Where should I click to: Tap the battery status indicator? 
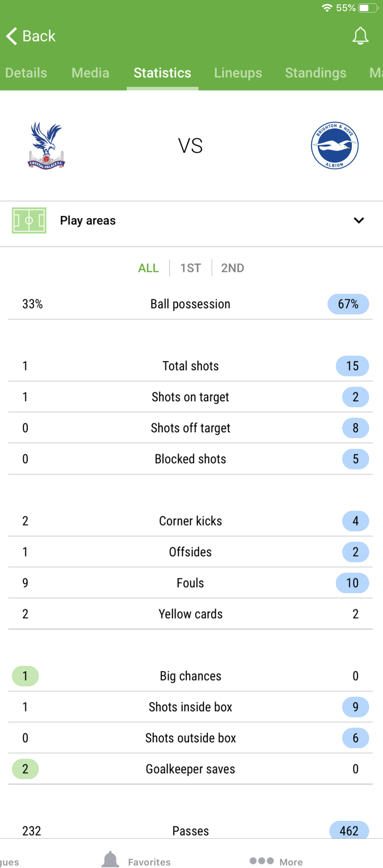(x=369, y=8)
